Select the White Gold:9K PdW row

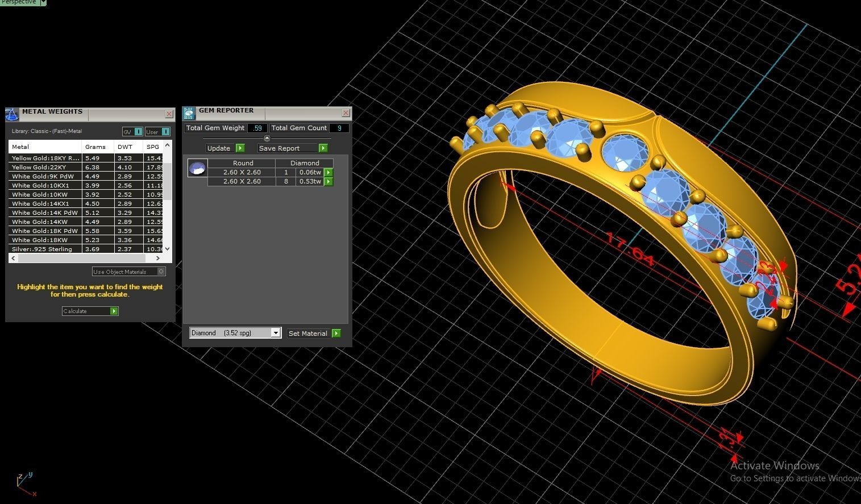coord(86,176)
